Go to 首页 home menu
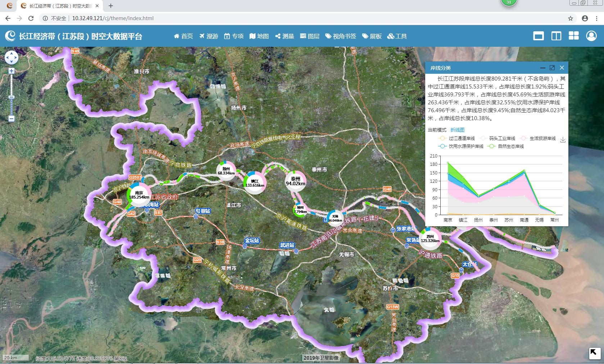The height and width of the screenshot is (364, 604). pos(183,36)
